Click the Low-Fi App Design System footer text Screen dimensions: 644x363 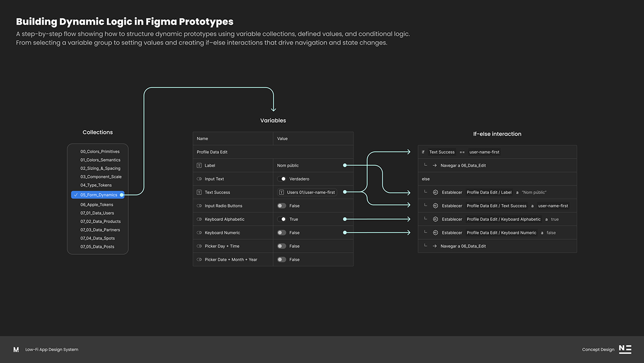tap(52, 349)
